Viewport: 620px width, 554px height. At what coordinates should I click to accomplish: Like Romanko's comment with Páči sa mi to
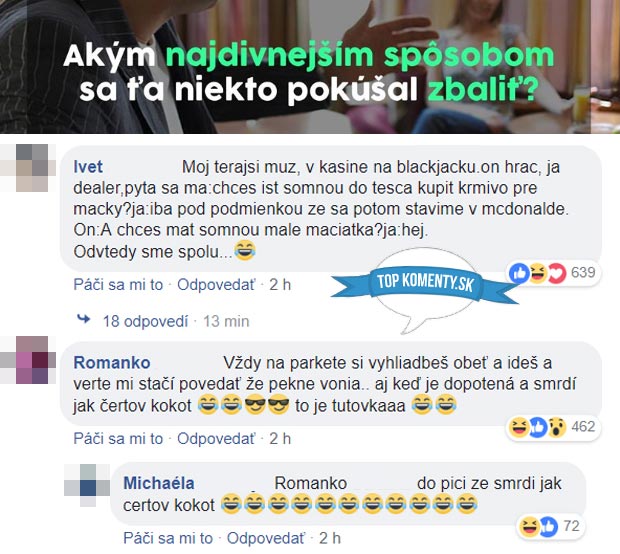point(118,439)
